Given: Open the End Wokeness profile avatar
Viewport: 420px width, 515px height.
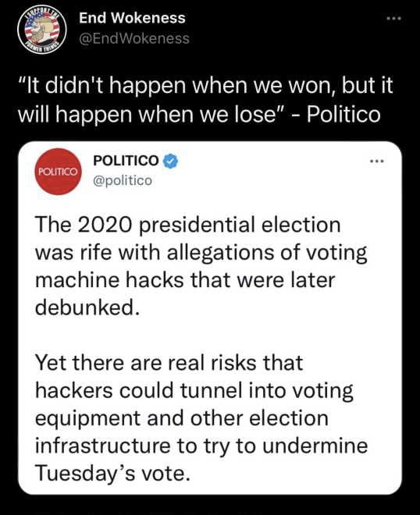Looking at the screenshot, I should coord(41,29).
